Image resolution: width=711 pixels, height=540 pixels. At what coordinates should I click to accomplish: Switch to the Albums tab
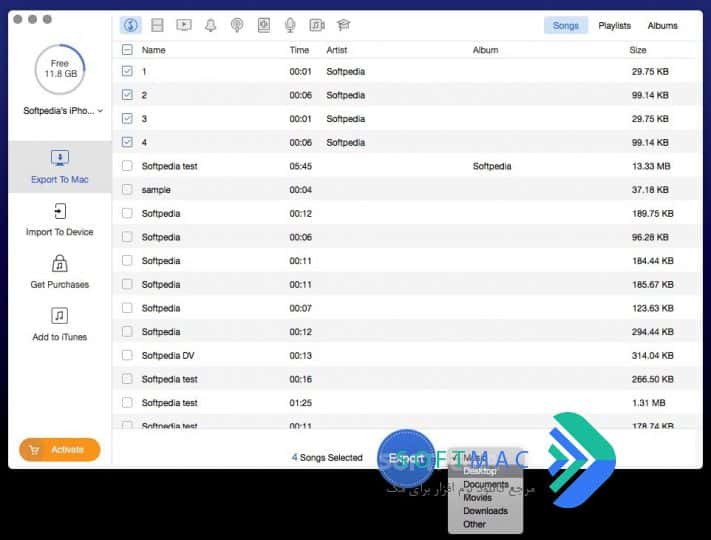pyautogui.click(x=662, y=25)
